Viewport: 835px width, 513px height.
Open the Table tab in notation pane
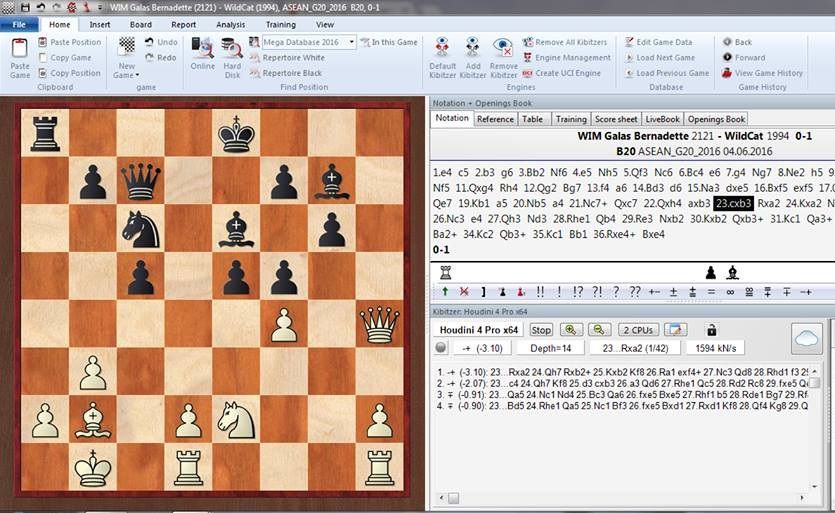click(533, 119)
